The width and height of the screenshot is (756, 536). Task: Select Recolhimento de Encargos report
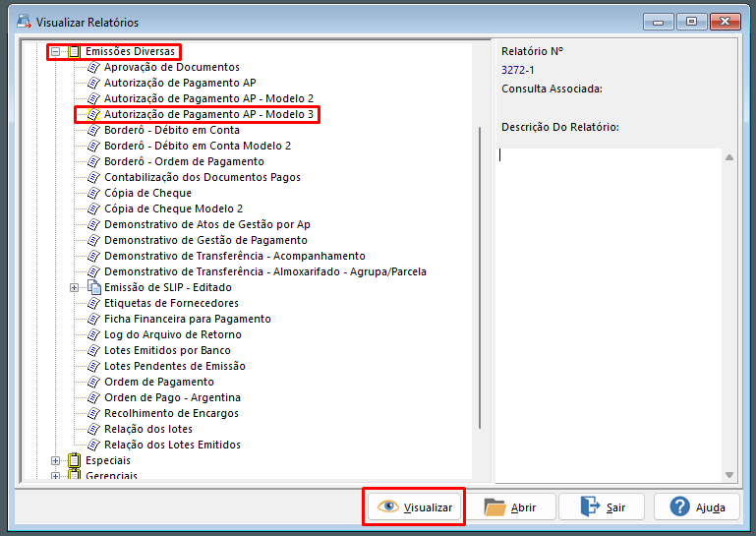171,413
